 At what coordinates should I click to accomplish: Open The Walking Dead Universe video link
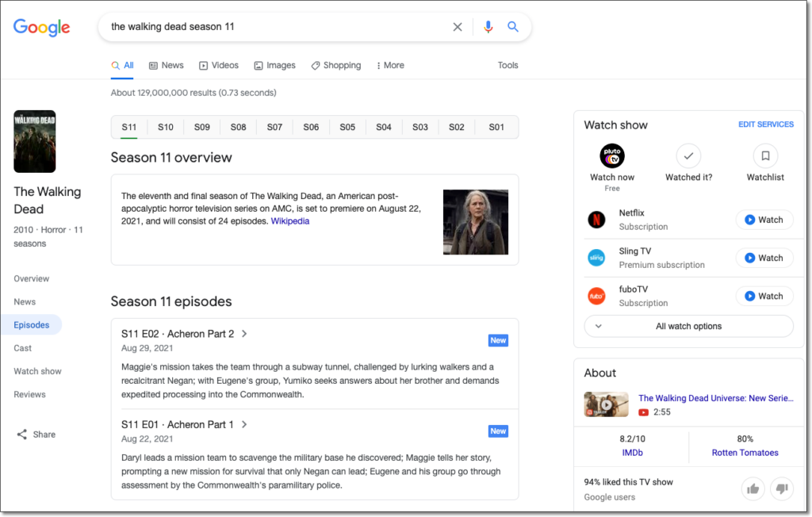(716, 398)
